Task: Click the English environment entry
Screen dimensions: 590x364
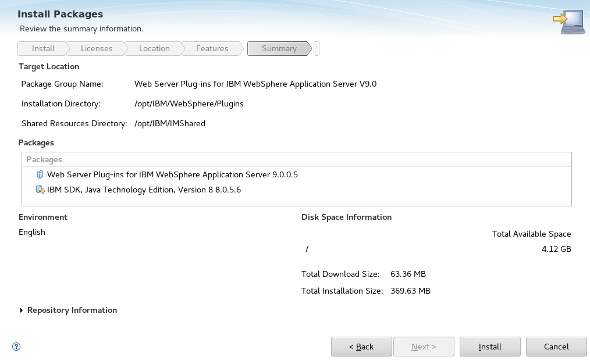Action: pos(32,233)
